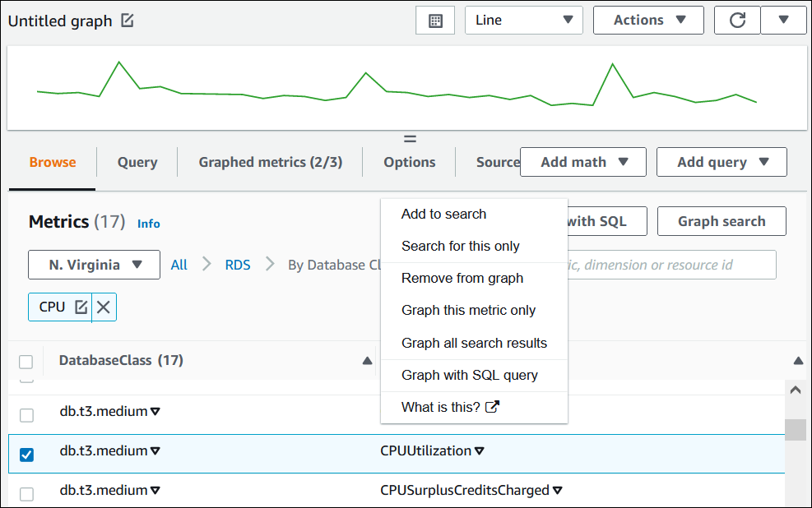This screenshot has width=812, height=508.
Task: Toggle the select-all checkbox in the table header
Action: [26, 361]
